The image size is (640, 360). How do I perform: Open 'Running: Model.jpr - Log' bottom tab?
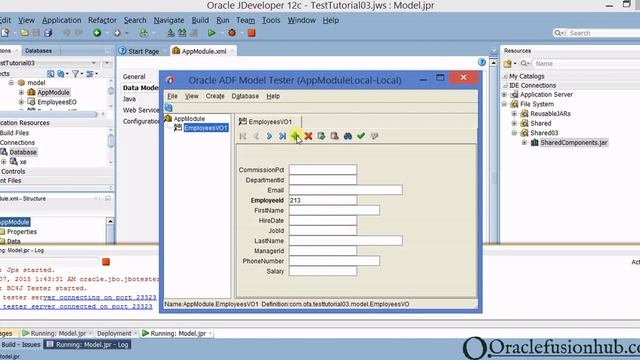87,344
